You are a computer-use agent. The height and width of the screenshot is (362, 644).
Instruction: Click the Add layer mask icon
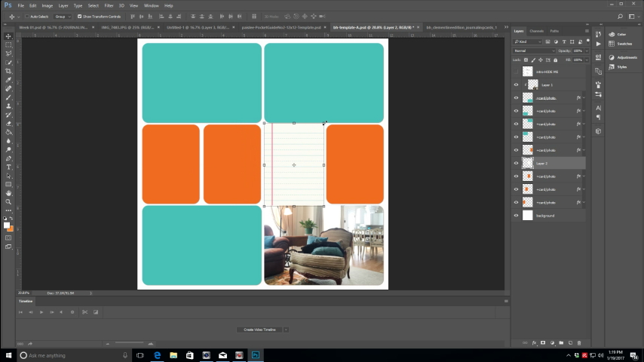tap(543, 342)
